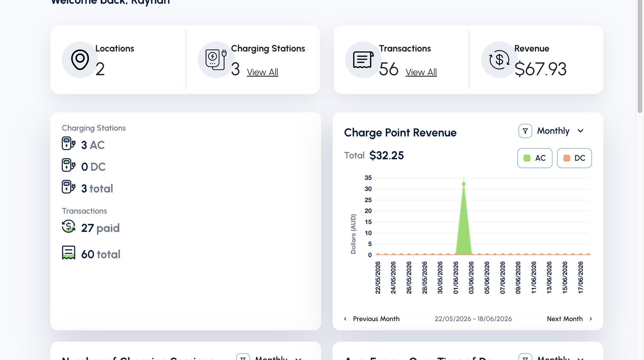Toggle the AC series in revenue chart
Screen dimensions: 644x360
[535, 158]
